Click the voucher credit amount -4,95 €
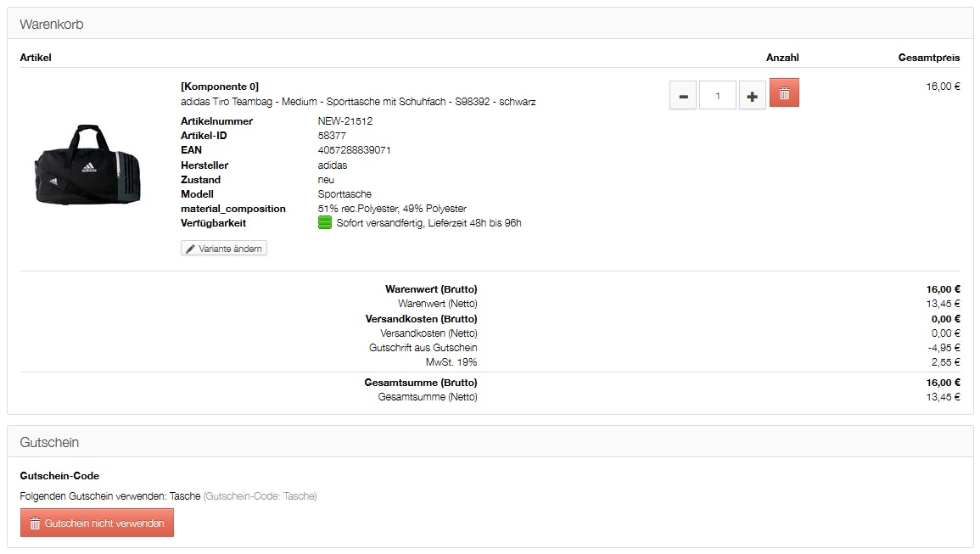 tap(944, 348)
